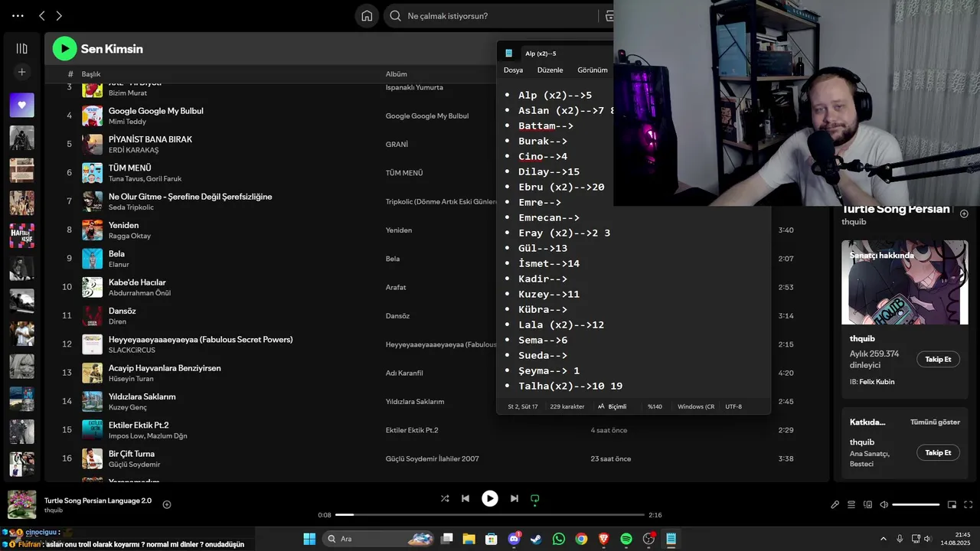Select track 'Yeniden' by Ragga Oktay

pyautogui.click(x=123, y=225)
